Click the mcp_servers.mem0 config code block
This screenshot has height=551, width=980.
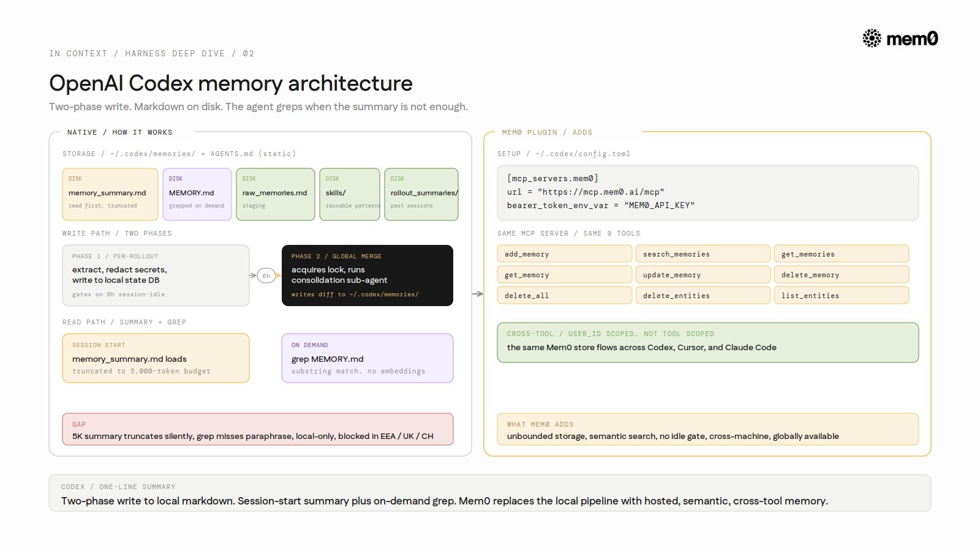pos(708,193)
